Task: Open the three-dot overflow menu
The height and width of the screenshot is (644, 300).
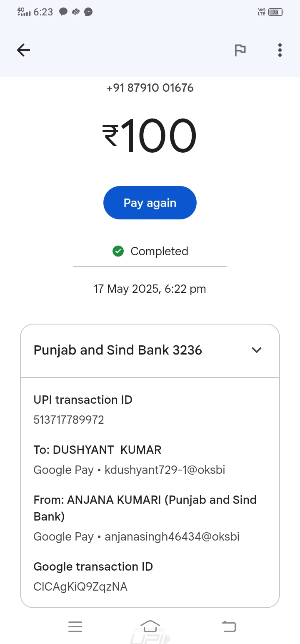Action: pyautogui.click(x=280, y=50)
